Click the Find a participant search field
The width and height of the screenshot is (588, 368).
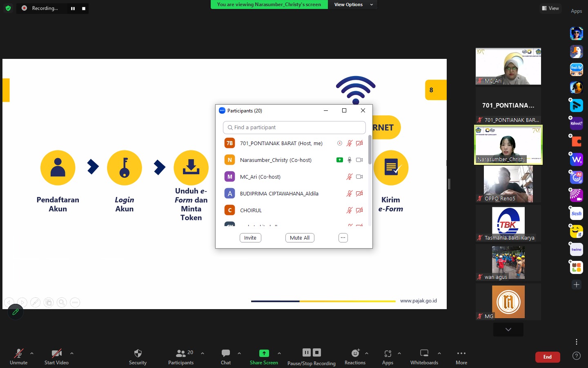(294, 128)
